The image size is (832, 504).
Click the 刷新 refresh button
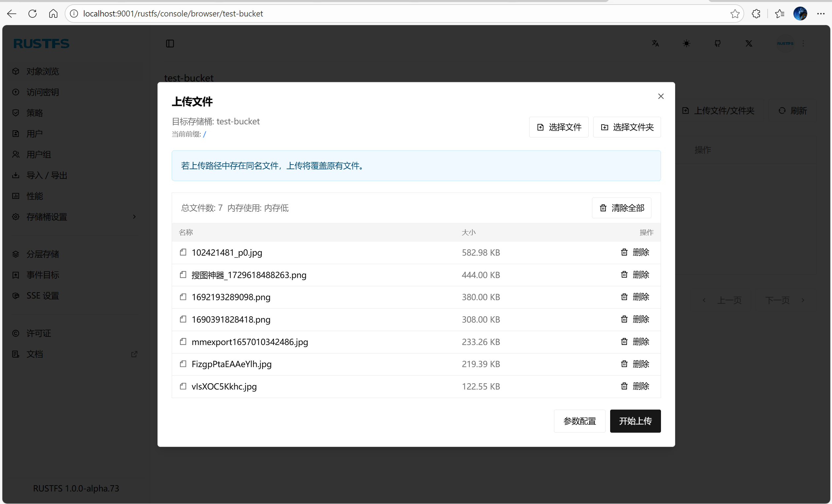click(x=792, y=110)
